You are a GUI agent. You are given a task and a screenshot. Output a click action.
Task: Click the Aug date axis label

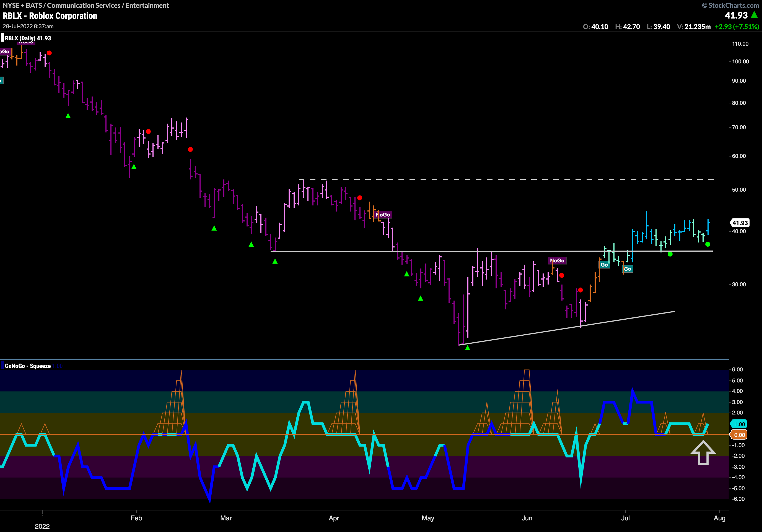[x=719, y=518]
